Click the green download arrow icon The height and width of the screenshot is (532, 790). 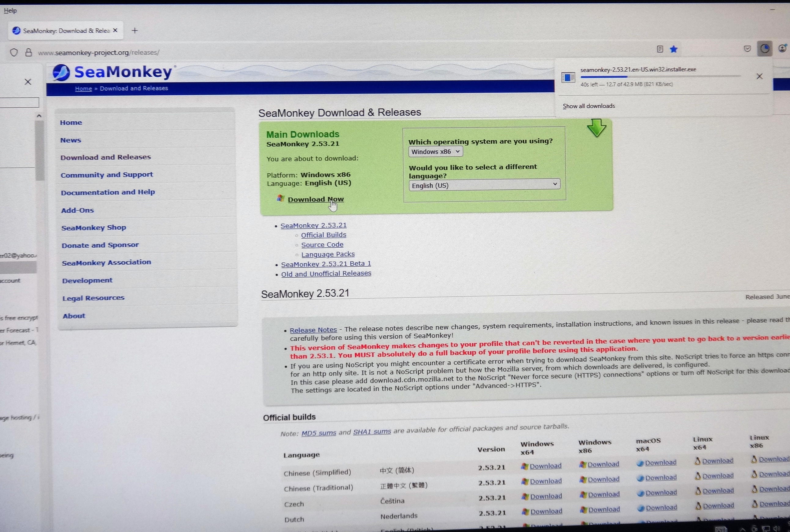(x=597, y=127)
